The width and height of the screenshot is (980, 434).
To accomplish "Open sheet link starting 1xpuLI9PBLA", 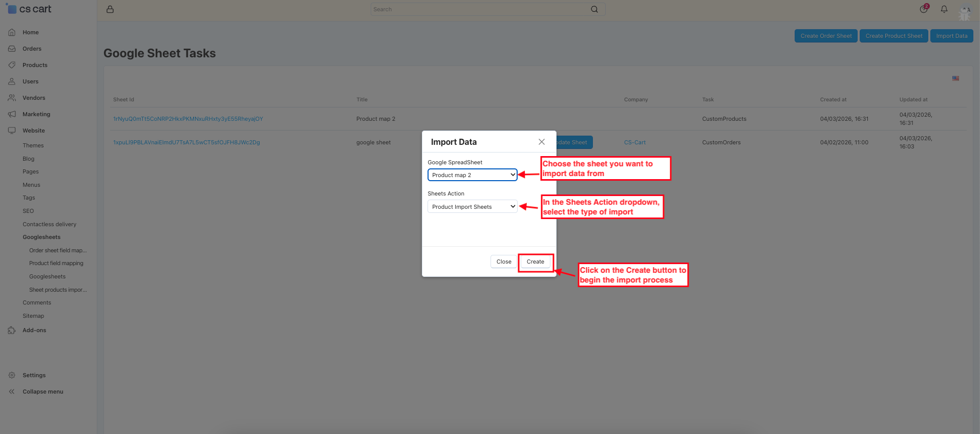I will pyautogui.click(x=186, y=142).
